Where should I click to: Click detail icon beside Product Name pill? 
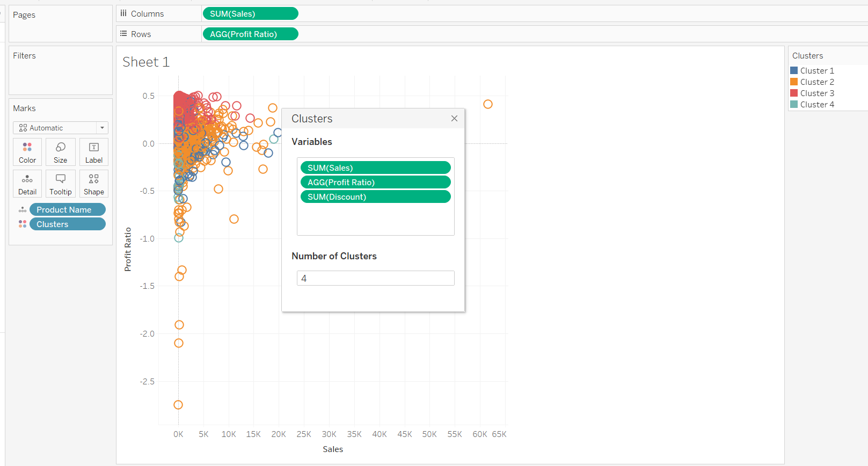coord(23,210)
